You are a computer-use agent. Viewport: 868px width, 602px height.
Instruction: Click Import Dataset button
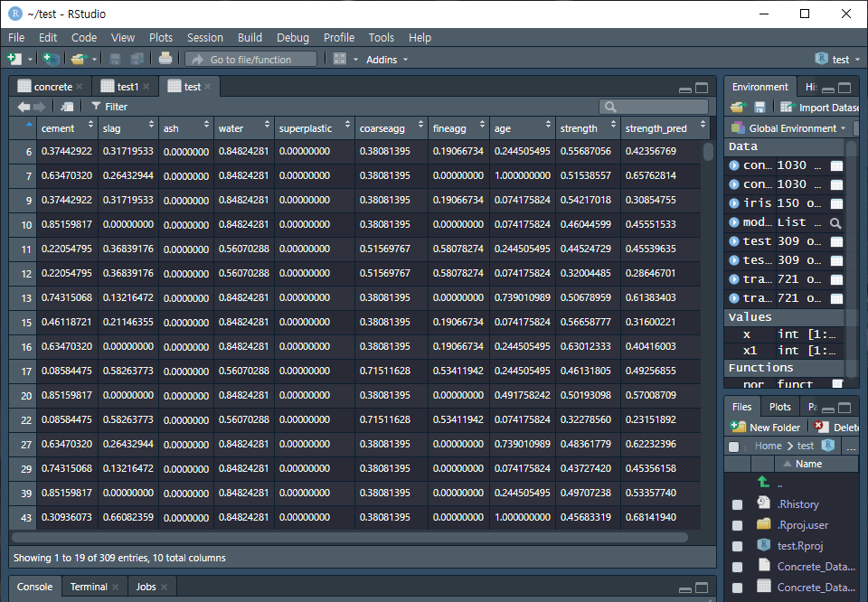(820, 108)
